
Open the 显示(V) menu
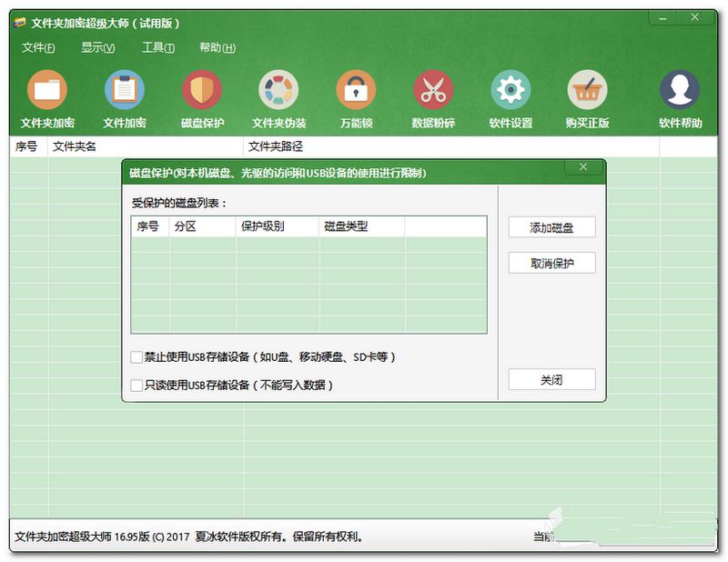(x=98, y=47)
